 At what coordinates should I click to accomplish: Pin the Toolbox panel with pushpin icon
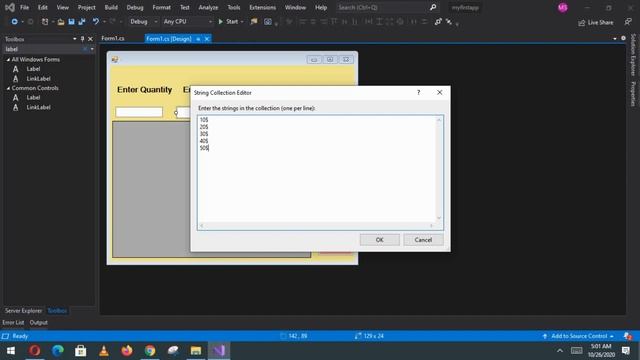(82, 39)
